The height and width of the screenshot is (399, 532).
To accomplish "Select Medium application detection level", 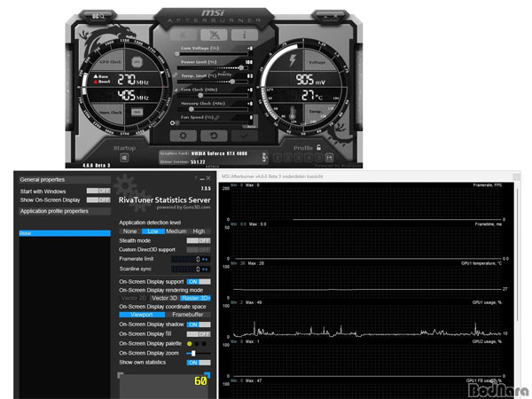I will pos(177,231).
